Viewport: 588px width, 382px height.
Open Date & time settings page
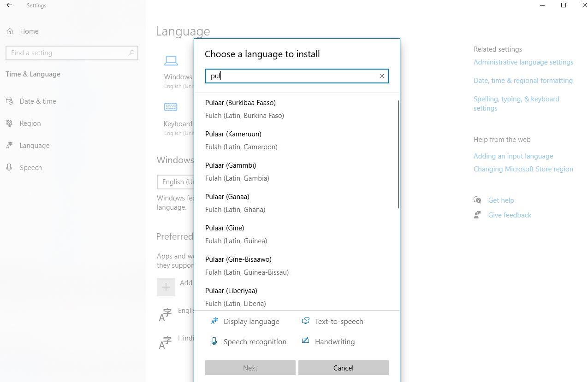pyautogui.click(x=38, y=101)
